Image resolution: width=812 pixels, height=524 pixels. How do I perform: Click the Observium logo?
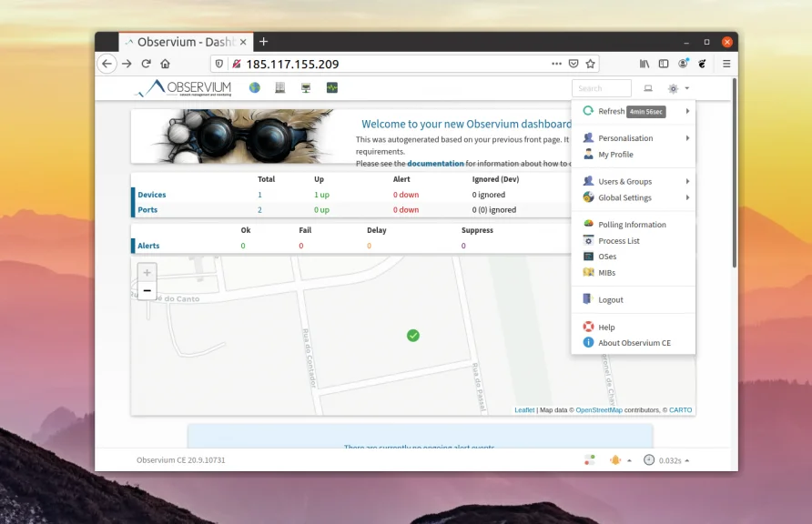point(183,88)
